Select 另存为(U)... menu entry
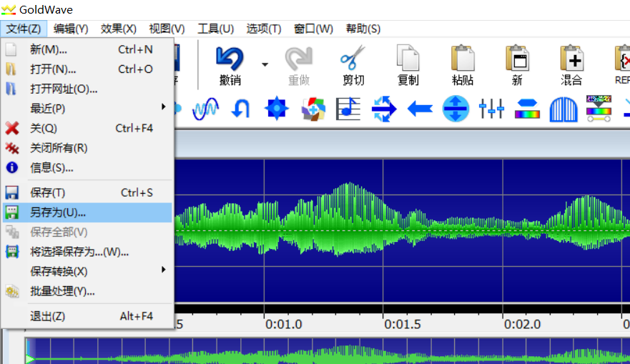Screen dimensions: 630x364 tap(87, 212)
